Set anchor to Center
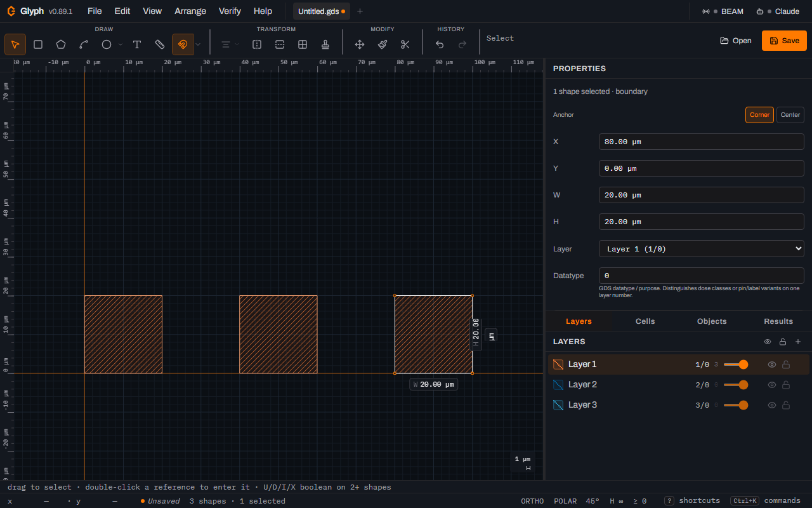The height and width of the screenshot is (508, 812). pos(790,115)
